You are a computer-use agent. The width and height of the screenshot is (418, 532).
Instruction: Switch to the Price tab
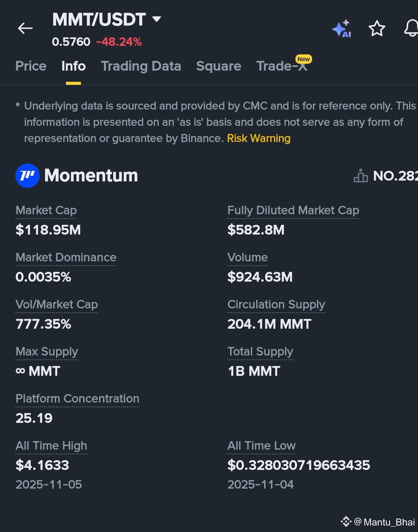coord(31,66)
